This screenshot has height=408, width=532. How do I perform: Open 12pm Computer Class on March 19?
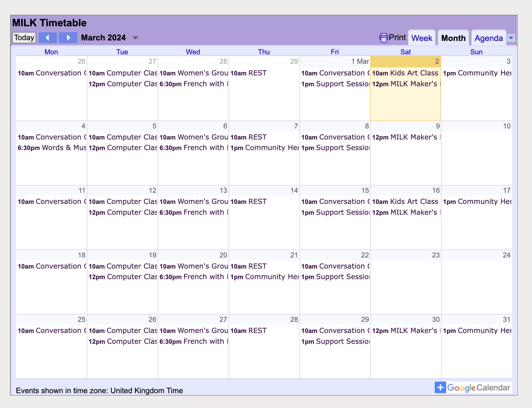123,277
